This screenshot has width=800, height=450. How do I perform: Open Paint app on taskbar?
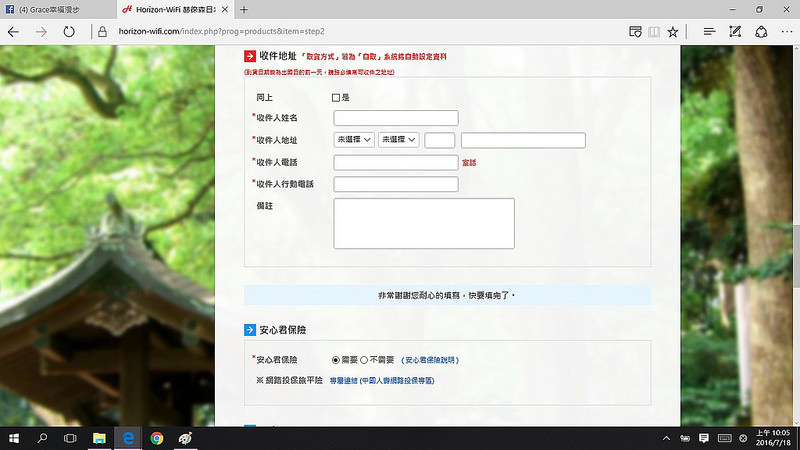[x=185, y=438]
